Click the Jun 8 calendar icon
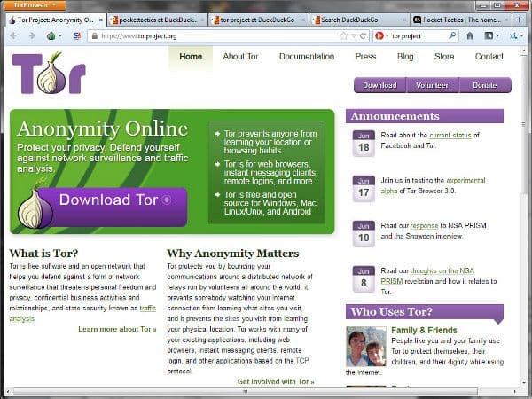The height and width of the screenshot is (399, 532). tap(364, 279)
